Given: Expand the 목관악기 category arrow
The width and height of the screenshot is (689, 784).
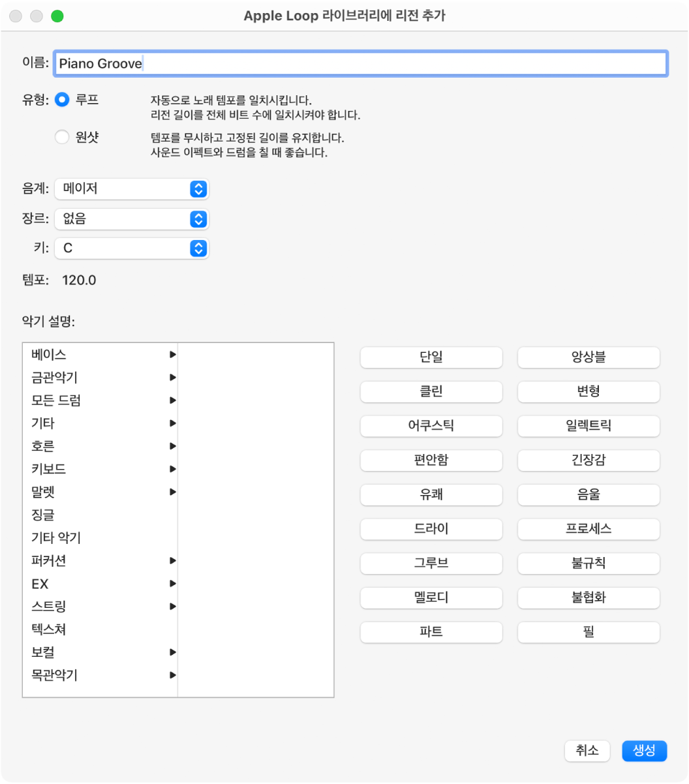Looking at the screenshot, I should (x=173, y=675).
